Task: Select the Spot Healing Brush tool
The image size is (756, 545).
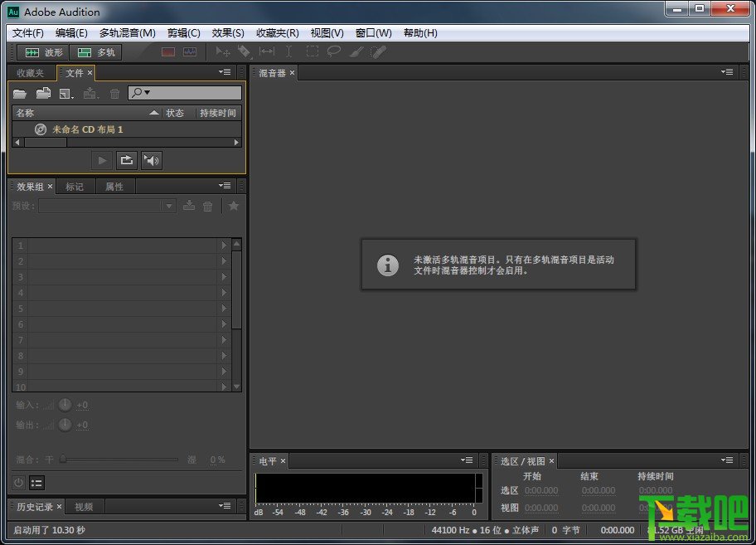Action: 378,51
